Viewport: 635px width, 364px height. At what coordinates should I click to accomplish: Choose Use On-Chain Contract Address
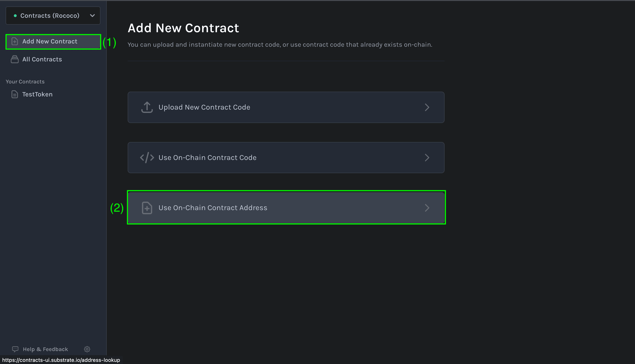[286, 208]
